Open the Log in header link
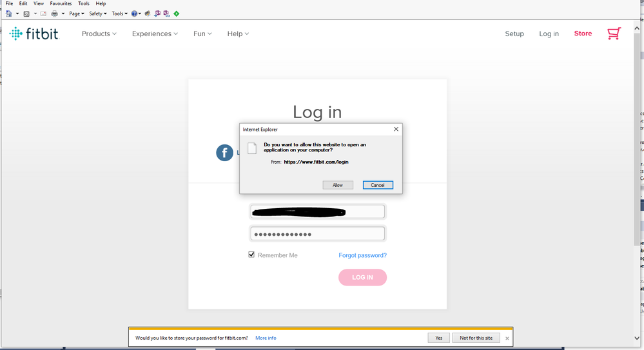 tap(549, 34)
